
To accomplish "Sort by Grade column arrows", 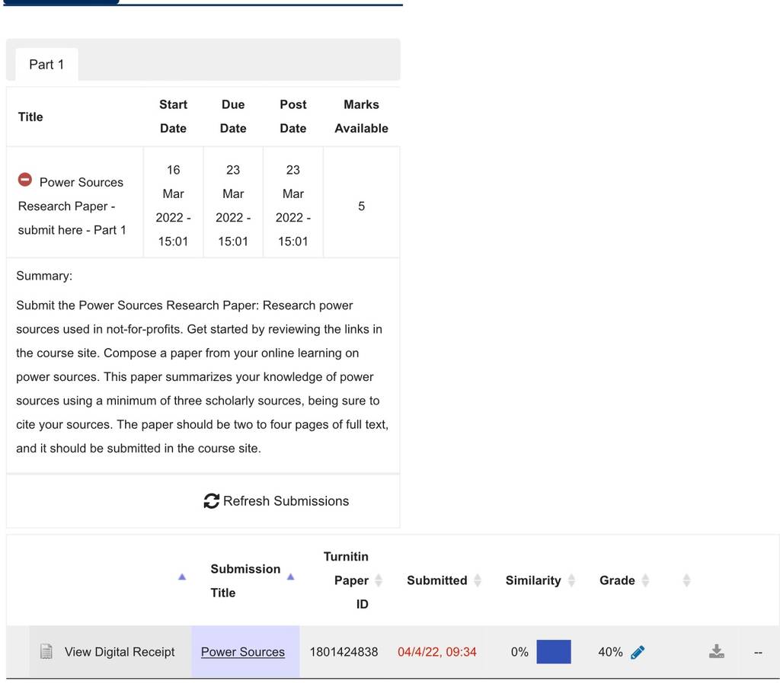I will tap(645, 580).
